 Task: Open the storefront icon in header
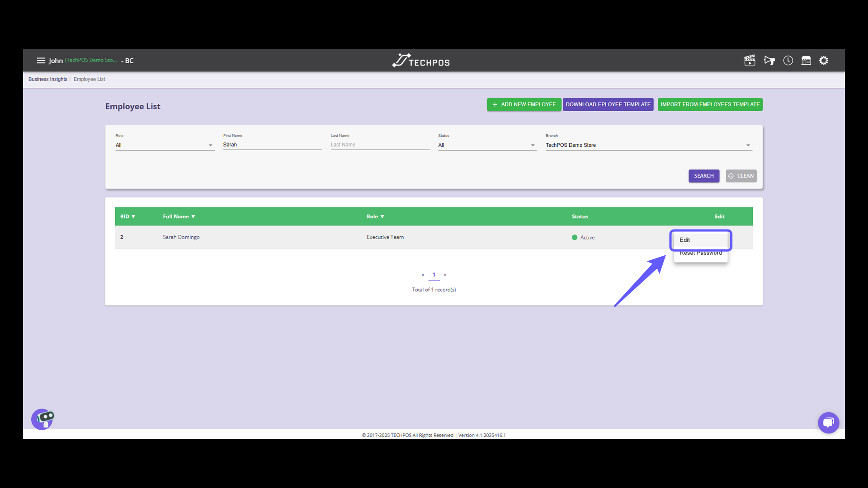[x=806, y=61]
